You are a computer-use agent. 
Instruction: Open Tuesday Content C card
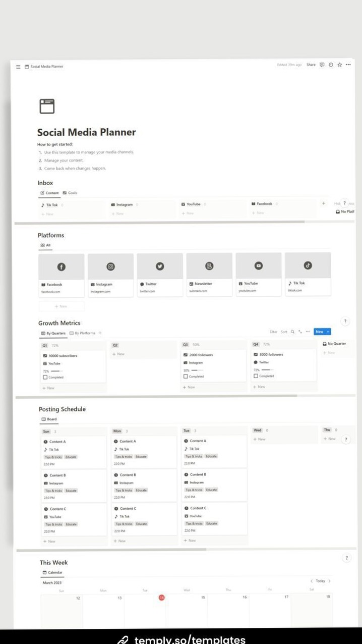coord(214,519)
